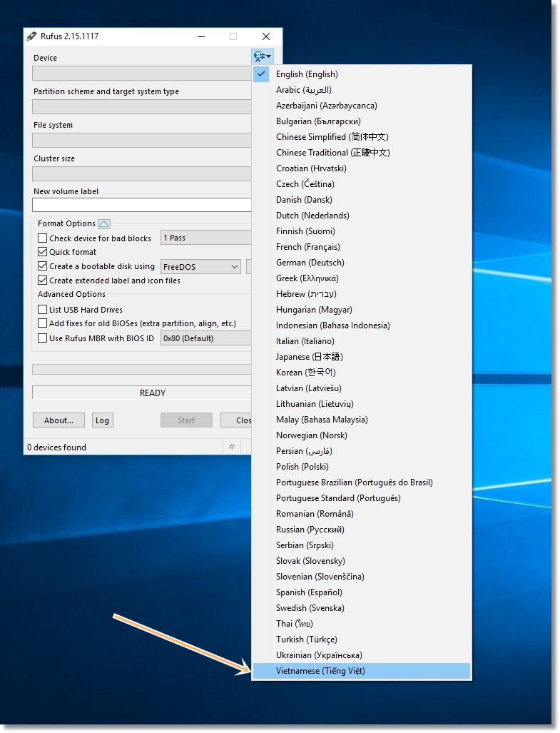Click the New volume label text field
Screen dimensions: 560x733
pyautogui.click(x=141, y=205)
